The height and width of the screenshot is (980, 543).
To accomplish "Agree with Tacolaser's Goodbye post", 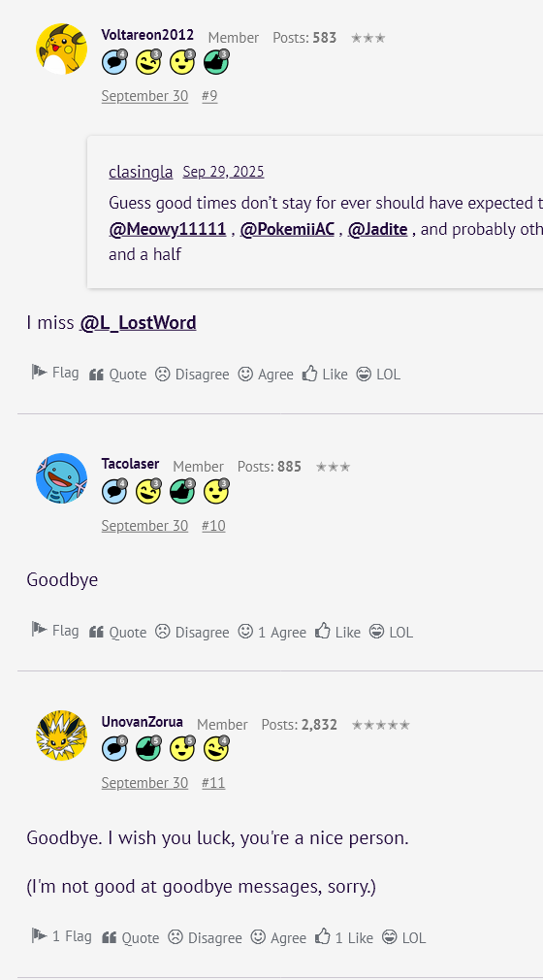I will coord(271,632).
